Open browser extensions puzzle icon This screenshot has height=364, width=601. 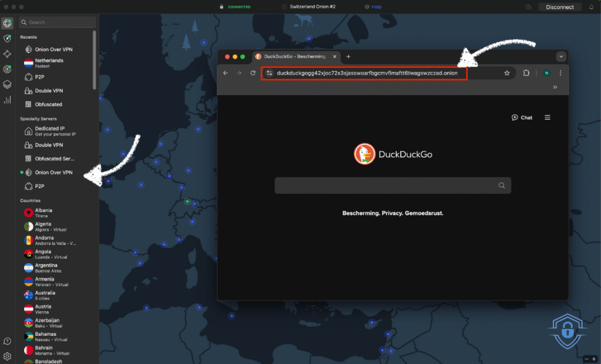526,73
